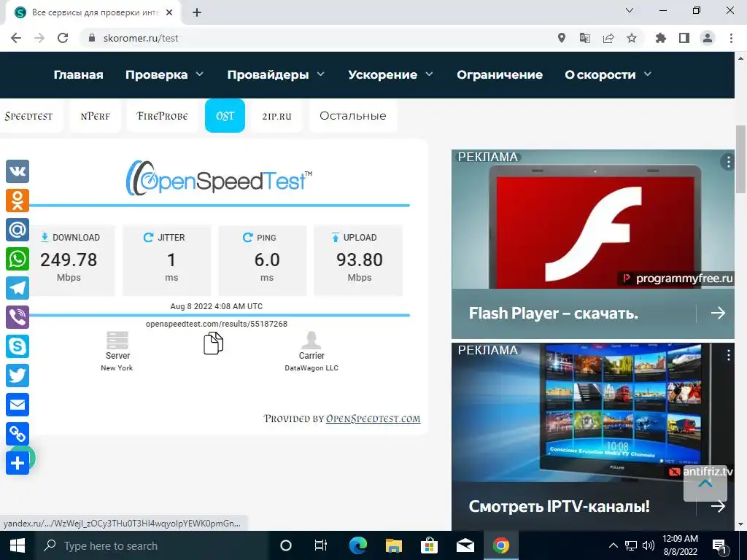
Task: Expand Проверка dropdown menu
Action: (x=164, y=75)
